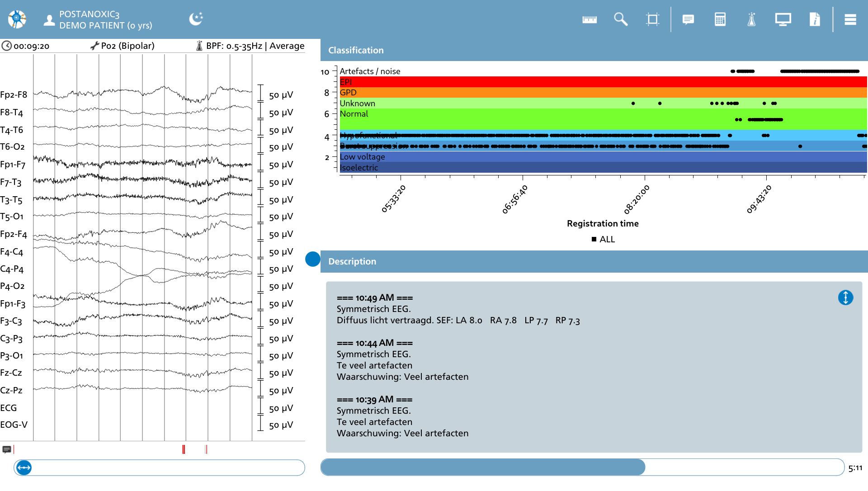Open the BPF 0.5-35Hz filter settings
This screenshot has width=868, height=491.
pyautogui.click(x=250, y=46)
